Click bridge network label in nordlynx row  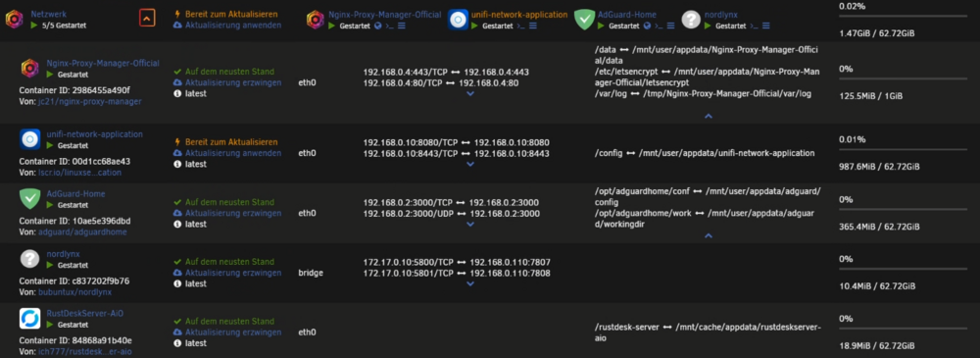311,273
